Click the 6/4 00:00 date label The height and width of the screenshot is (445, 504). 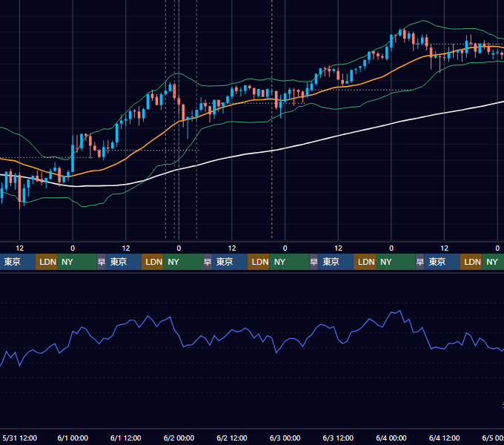pos(391,438)
